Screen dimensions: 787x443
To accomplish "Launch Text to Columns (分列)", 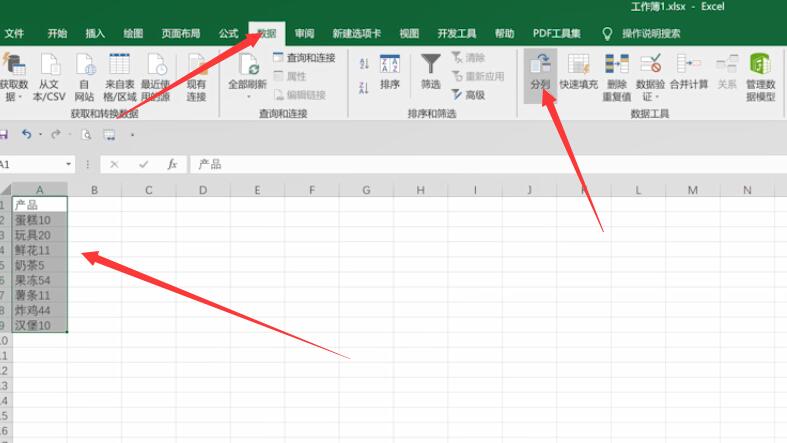I will coord(540,75).
